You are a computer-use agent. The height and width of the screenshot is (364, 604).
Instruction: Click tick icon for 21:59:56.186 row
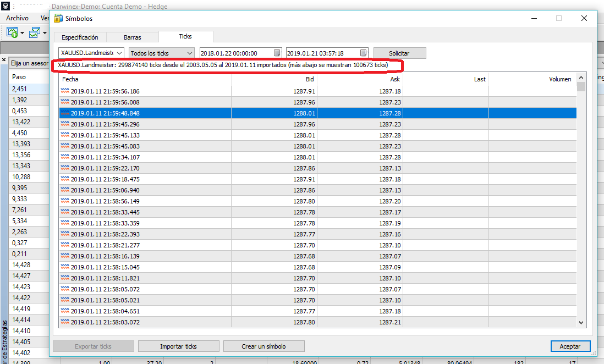(x=65, y=91)
